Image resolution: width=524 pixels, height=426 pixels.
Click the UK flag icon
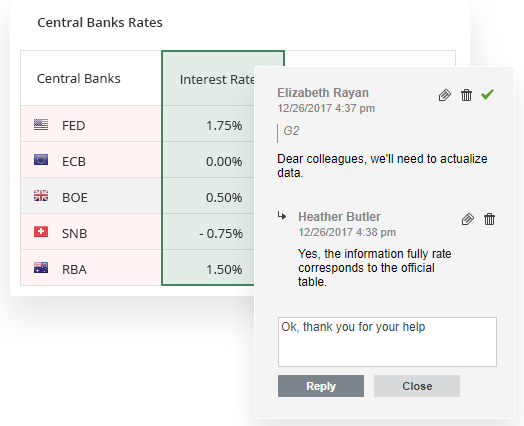(x=41, y=196)
